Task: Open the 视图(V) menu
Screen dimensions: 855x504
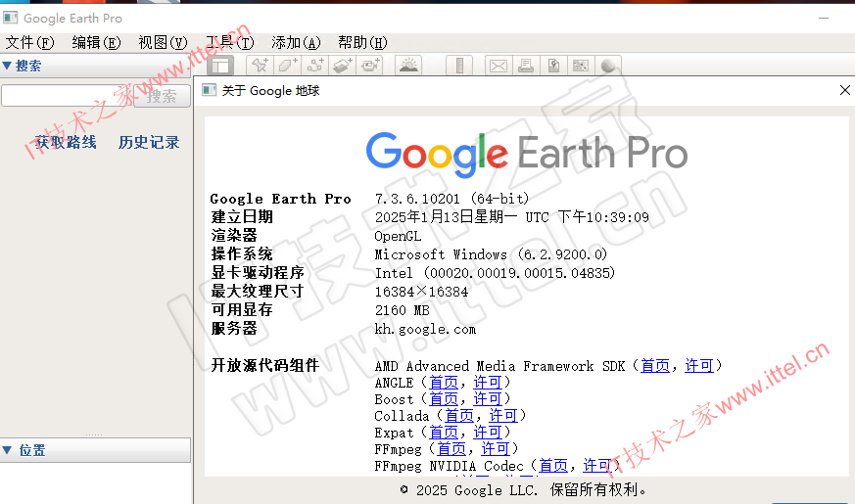Action: click(x=163, y=42)
